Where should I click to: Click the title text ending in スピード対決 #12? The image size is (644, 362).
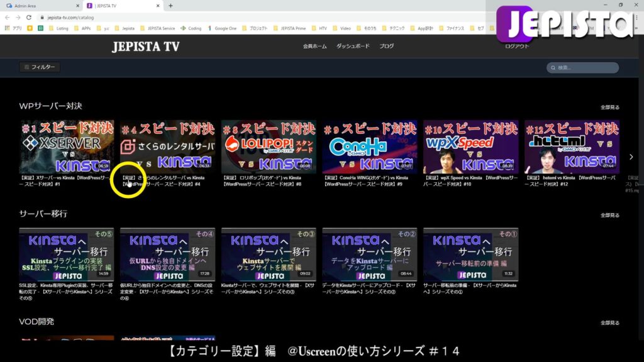pos(570,181)
